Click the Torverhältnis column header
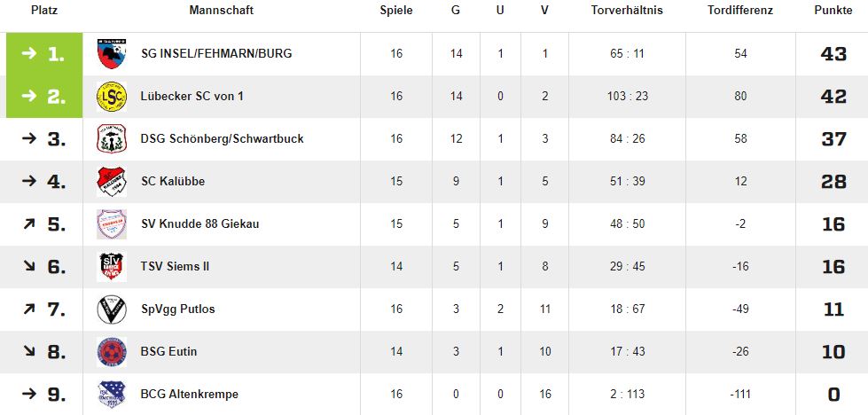The width and height of the screenshot is (868, 415). tap(627, 11)
